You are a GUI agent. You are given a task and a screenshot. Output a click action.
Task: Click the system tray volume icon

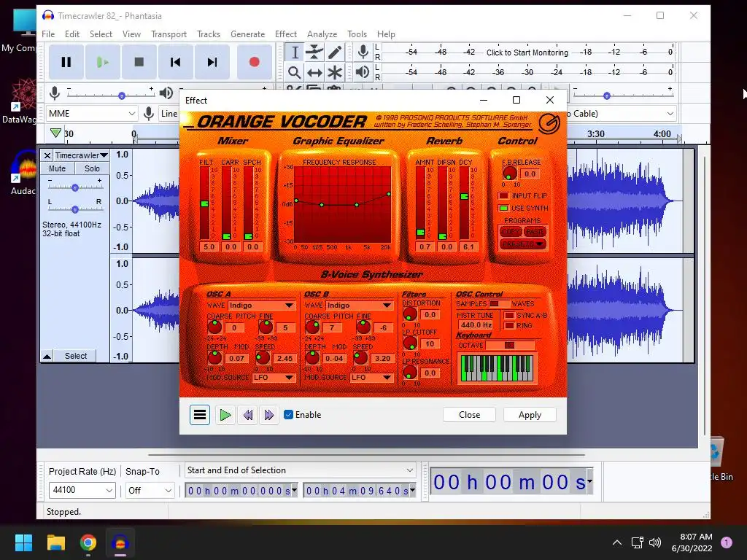click(x=655, y=542)
